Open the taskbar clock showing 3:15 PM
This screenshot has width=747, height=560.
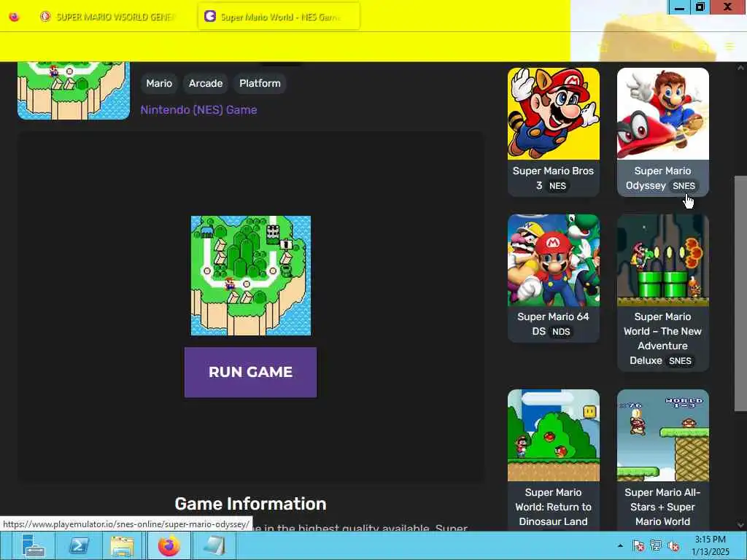point(711,545)
